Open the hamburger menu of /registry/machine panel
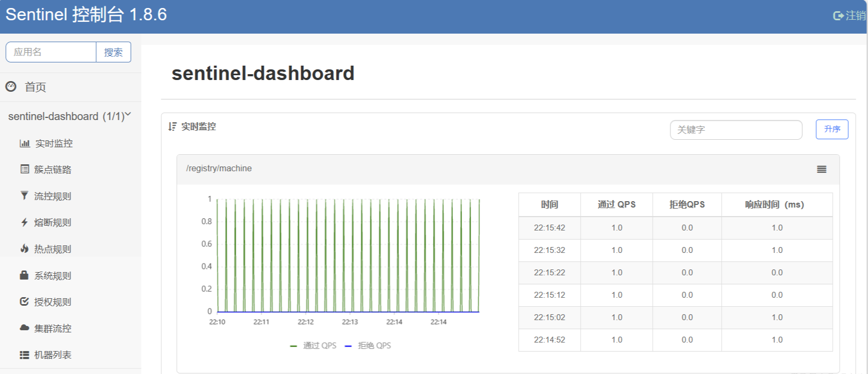The height and width of the screenshot is (374, 868). [x=822, y=169]
